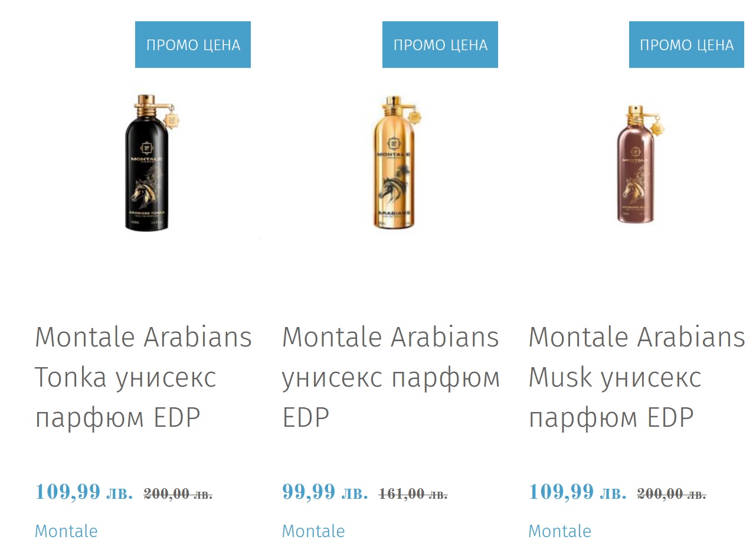The image size is (756, 559).
Task: Follow the Montale brand link under the 99,99 price
Action: (313, 531)
